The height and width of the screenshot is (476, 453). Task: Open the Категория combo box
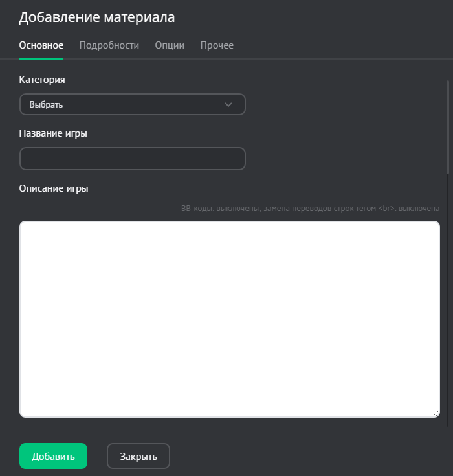(x=133, y=104)
